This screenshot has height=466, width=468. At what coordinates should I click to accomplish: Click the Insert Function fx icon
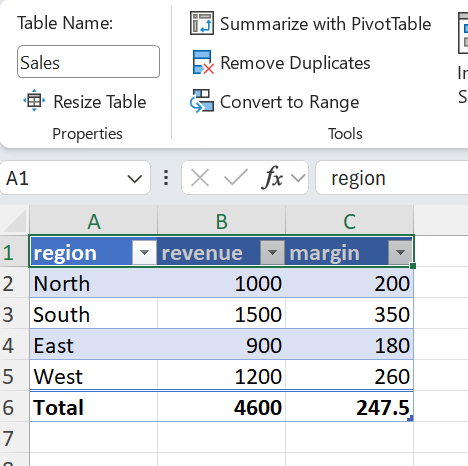272,178
